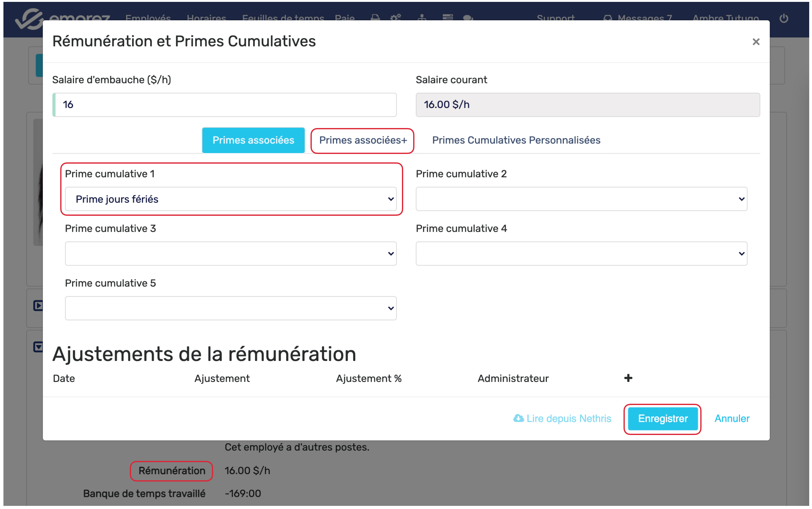
Task: Click the Salaire d'embauche input field
Action: coord(225,105)
